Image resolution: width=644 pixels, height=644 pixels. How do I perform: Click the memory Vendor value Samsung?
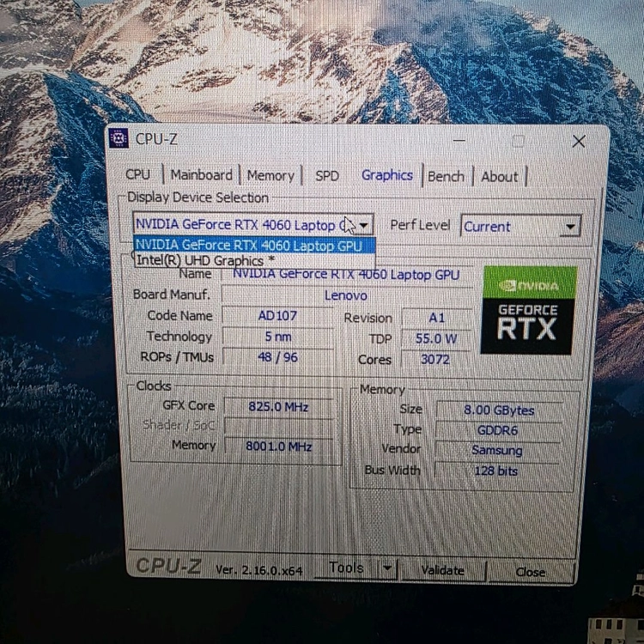tap(497, 451)
